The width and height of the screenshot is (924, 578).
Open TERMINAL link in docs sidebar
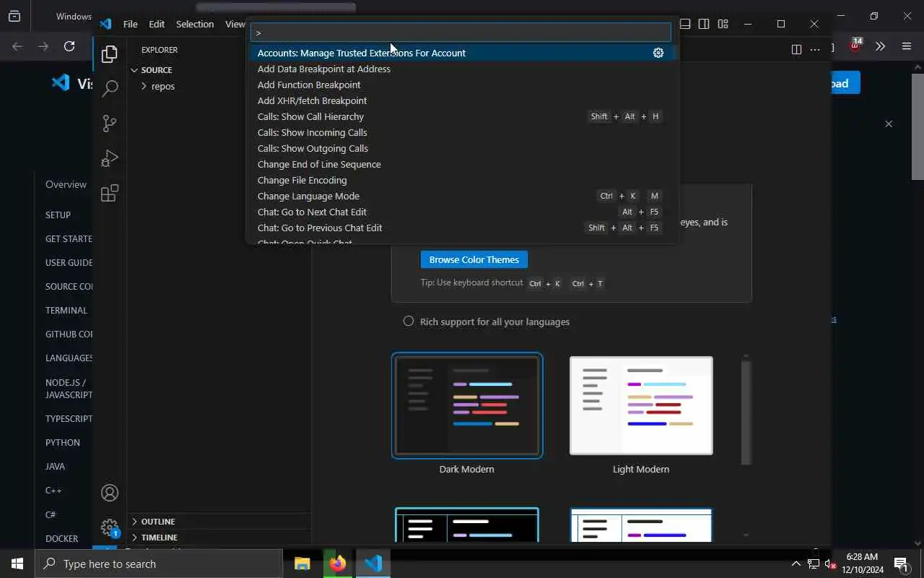tap(66, 310)
